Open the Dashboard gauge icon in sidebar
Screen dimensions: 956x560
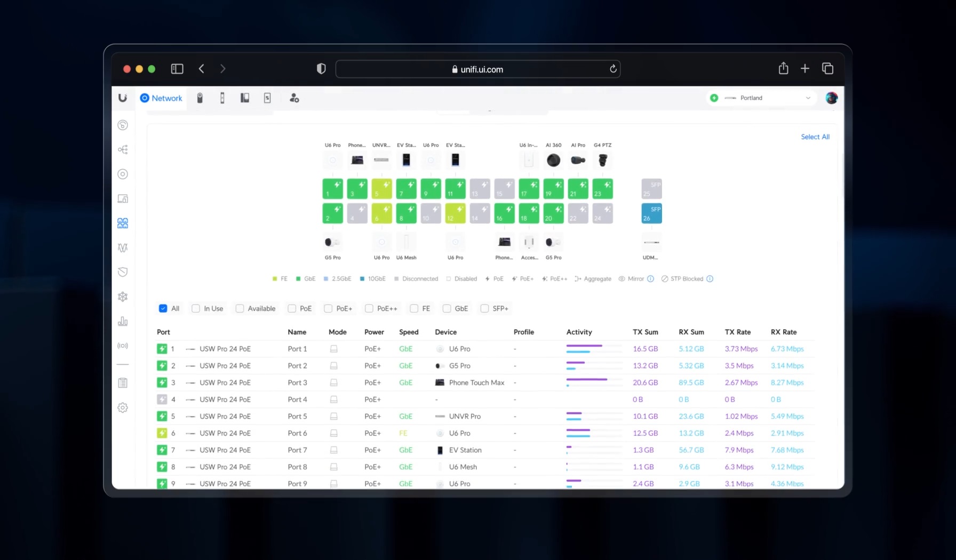click(x=123, y=125)
